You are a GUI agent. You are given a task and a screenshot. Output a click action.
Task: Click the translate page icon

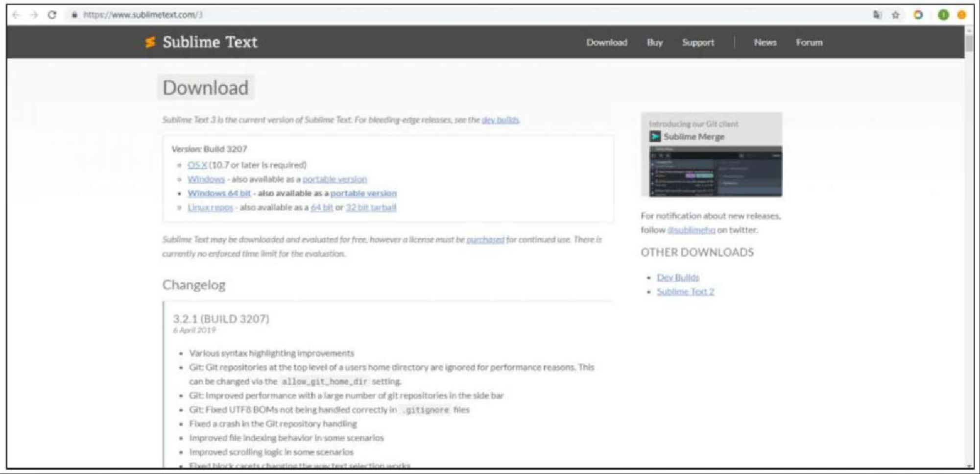(877, 15)
